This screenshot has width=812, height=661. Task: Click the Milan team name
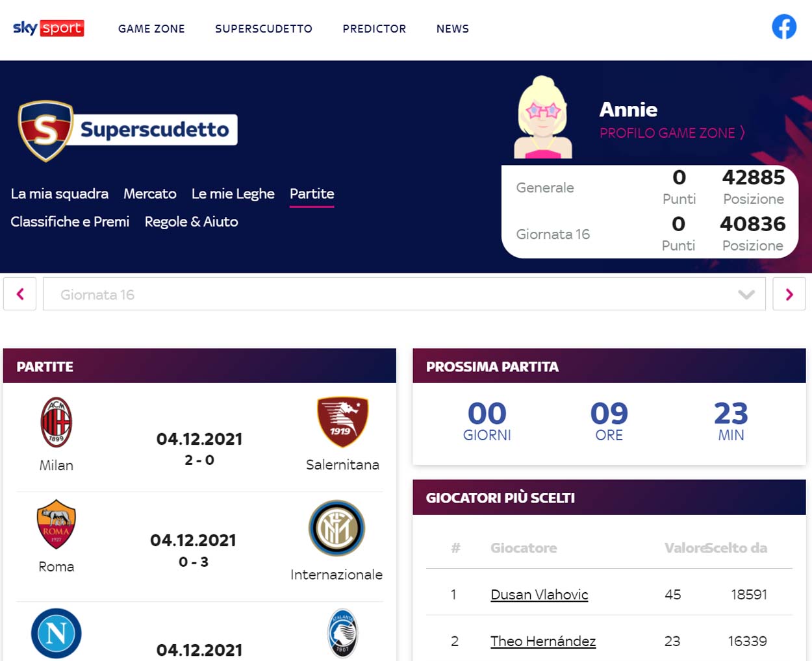(57, 465)
